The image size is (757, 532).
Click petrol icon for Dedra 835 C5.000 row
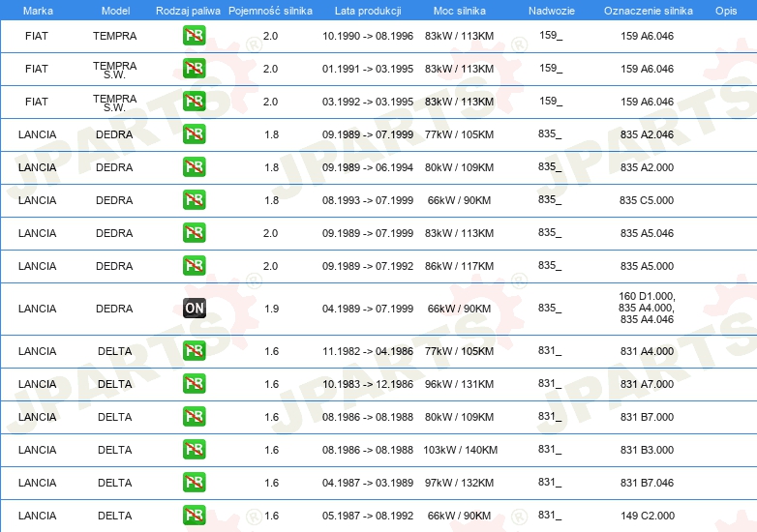point(195,199)
